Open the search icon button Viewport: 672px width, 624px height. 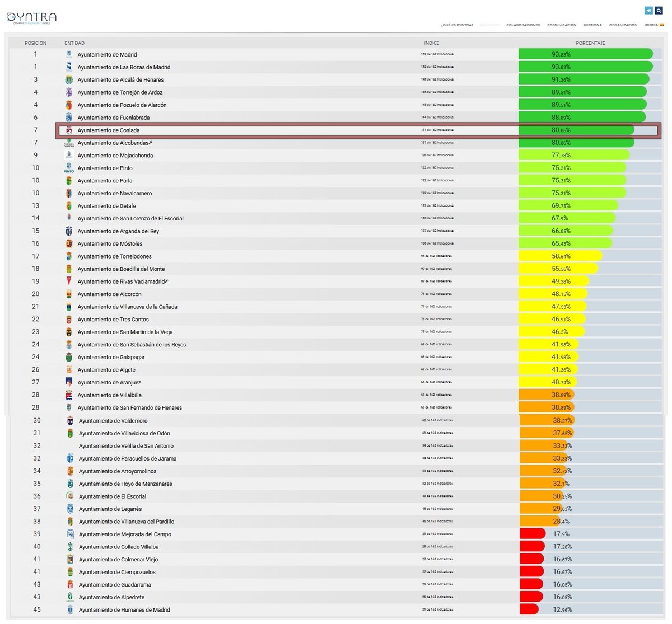pos(659,11)
